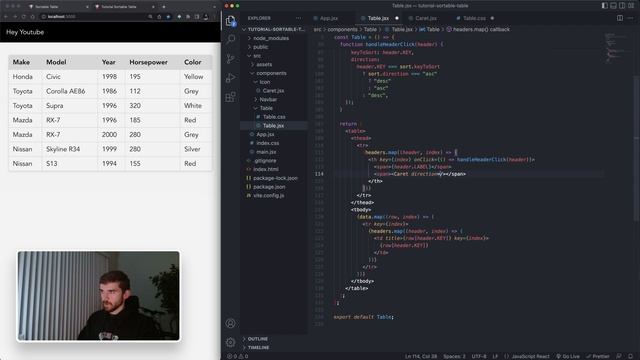
Task: Toggle bottom panel layout icon
Action: (613, 6)
